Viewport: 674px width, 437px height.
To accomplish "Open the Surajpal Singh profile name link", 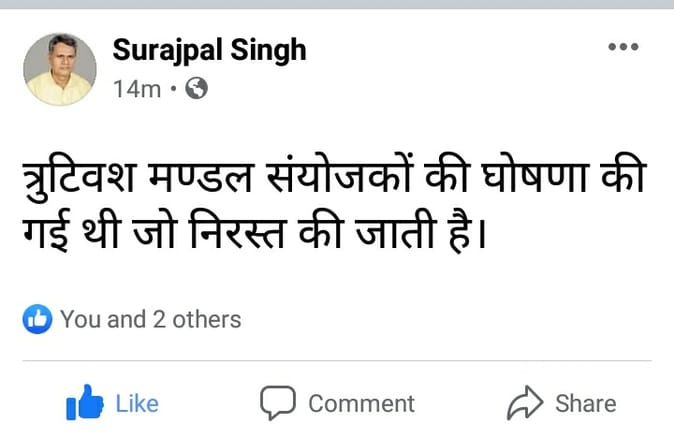I will [210, 50].
